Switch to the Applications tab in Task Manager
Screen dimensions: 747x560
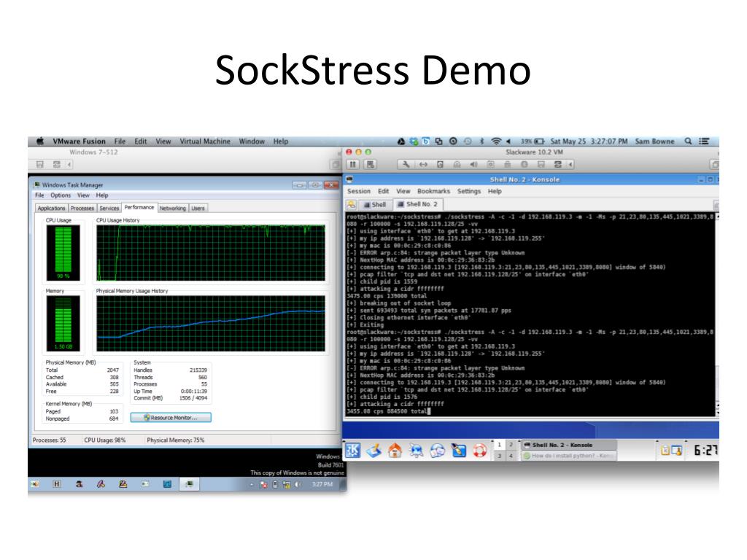[x=52, y=208]
